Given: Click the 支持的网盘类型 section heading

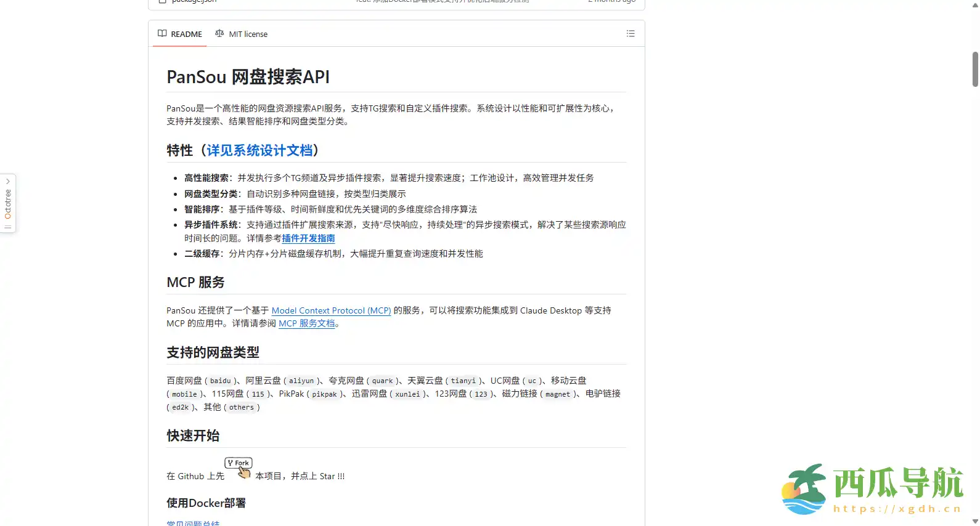Looking at the screenshot, I should [x=213, y=352].
